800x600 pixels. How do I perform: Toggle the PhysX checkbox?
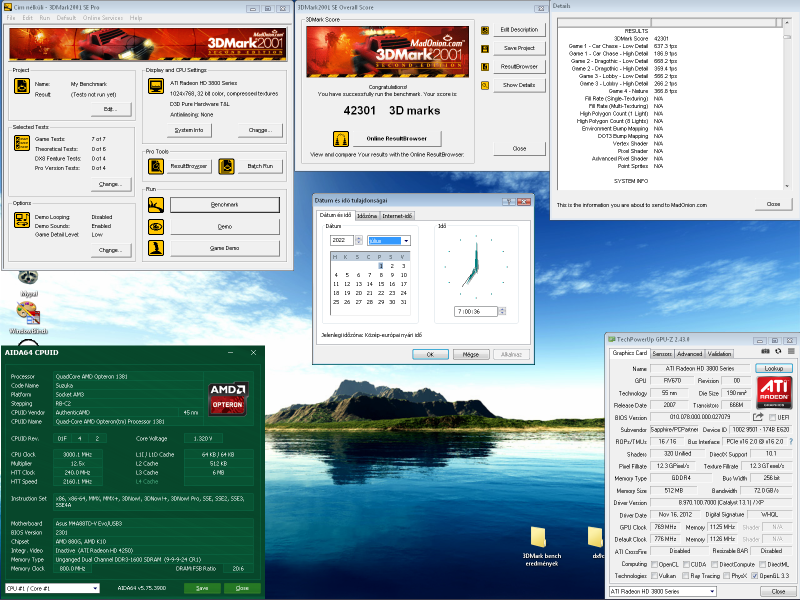(727, 576)
